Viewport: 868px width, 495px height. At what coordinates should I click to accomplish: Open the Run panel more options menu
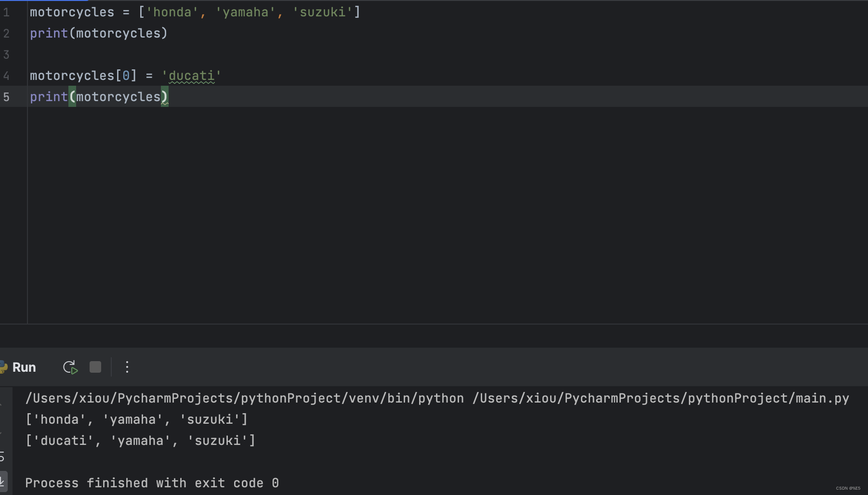point(127,367)
